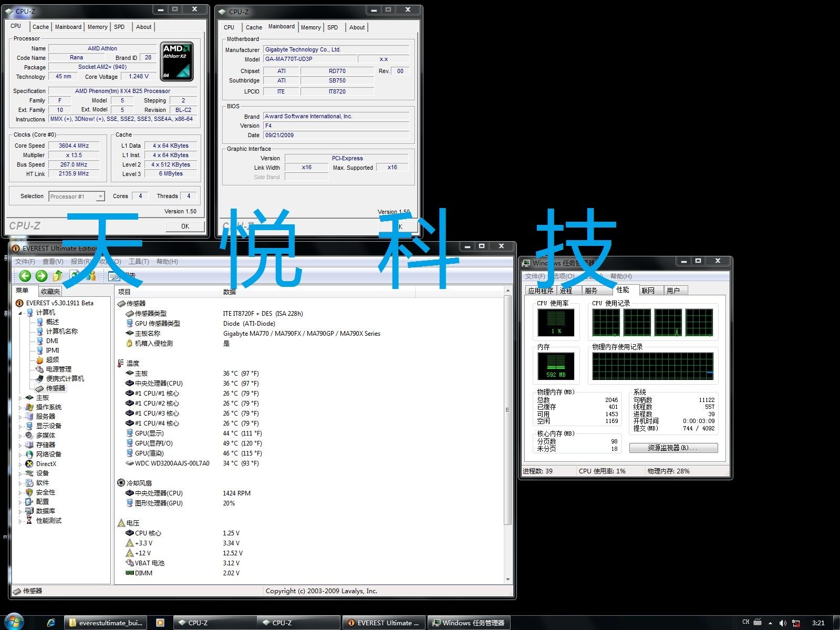Screen dimensions: 840x630
Task: Click the 资源监视器 button in Task Manager
Action: click(673, 448)
